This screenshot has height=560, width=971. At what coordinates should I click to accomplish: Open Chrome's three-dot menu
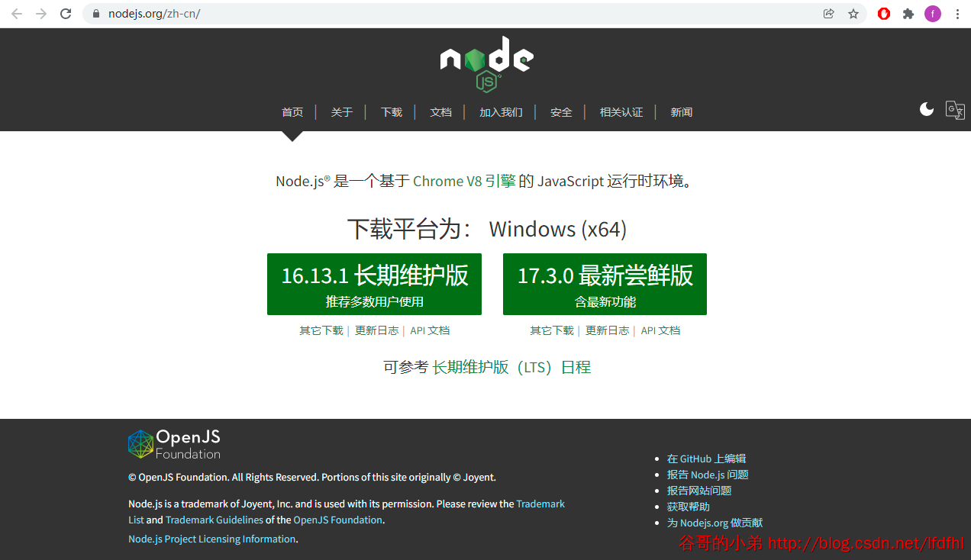pyautogui.click(x=957, y=14)
